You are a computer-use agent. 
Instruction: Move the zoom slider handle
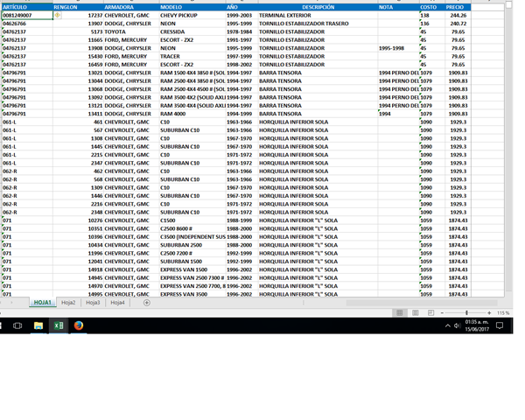coord(466,313)
